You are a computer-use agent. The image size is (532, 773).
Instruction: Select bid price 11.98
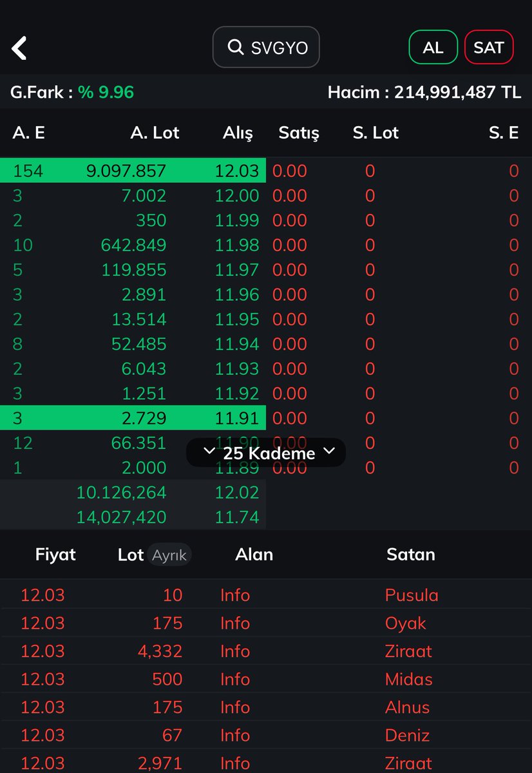click(237, 245)
